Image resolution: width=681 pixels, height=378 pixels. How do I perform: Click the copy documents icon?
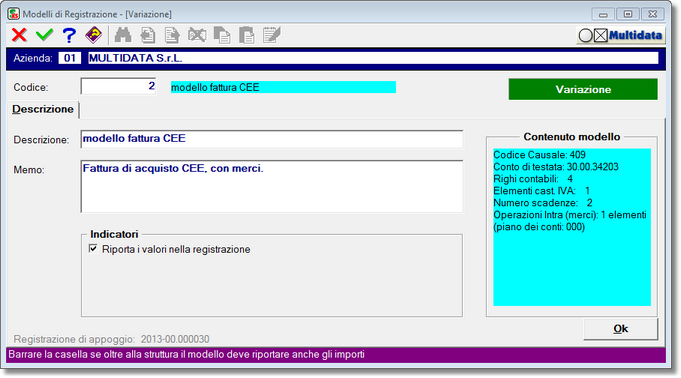click(222, 35)
